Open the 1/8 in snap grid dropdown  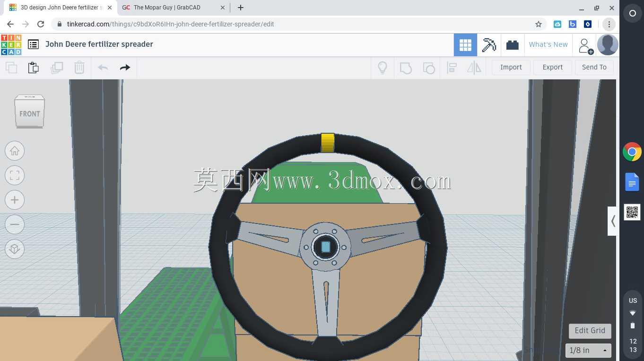[x=588, y=350]
